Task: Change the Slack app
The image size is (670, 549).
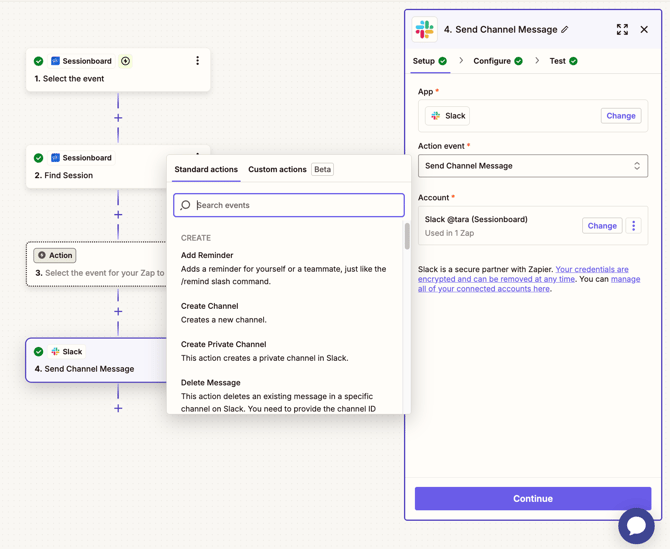Action: [621, 116]
